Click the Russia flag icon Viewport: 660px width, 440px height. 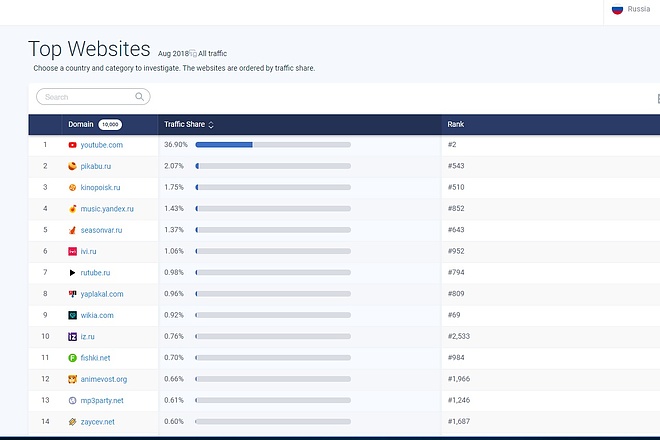[617, 9]
